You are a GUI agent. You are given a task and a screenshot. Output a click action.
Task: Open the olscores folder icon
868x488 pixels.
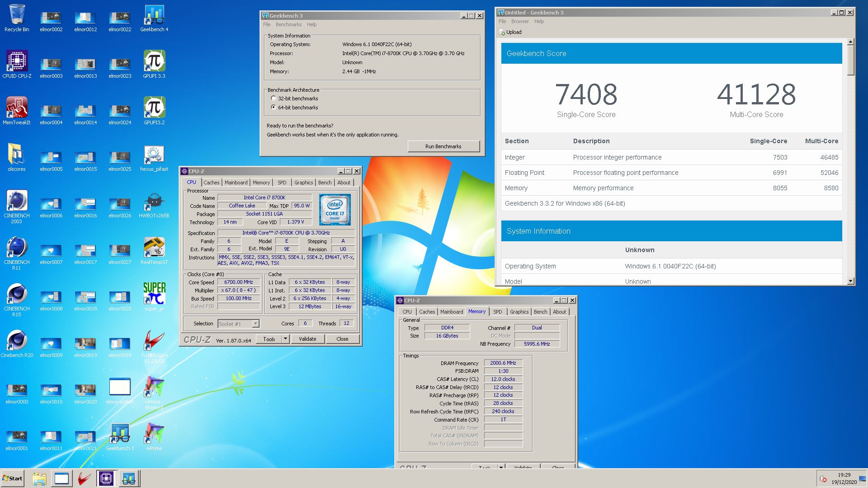point(17,157)
